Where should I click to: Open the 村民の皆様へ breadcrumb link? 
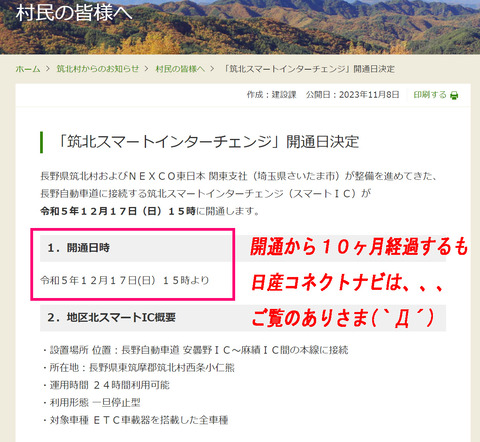tap(180, 69)
